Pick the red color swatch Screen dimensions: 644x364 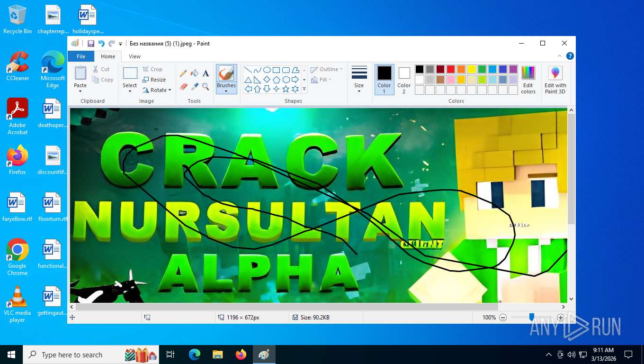click(451, 69)
